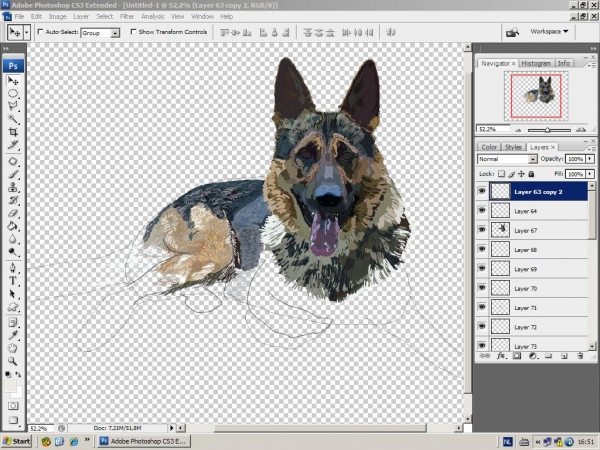Open the Workspace dropdown

549,32
